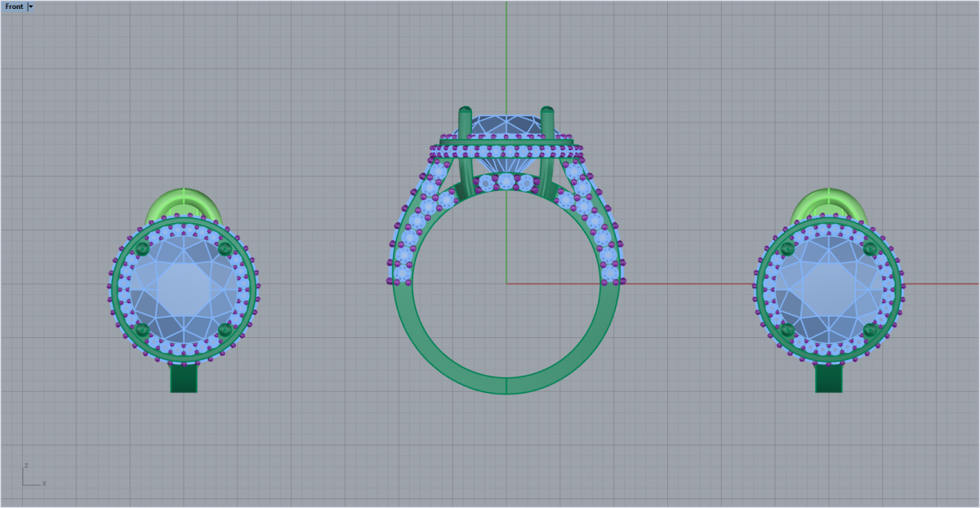Click the green vertical axis line above the ring

tap(506, 49)
